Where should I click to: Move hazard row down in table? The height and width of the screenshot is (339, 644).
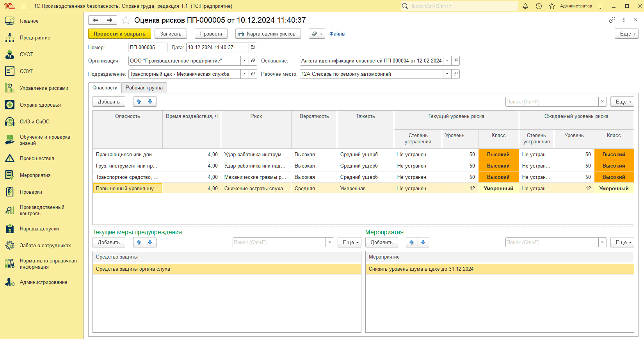[150, 102]
